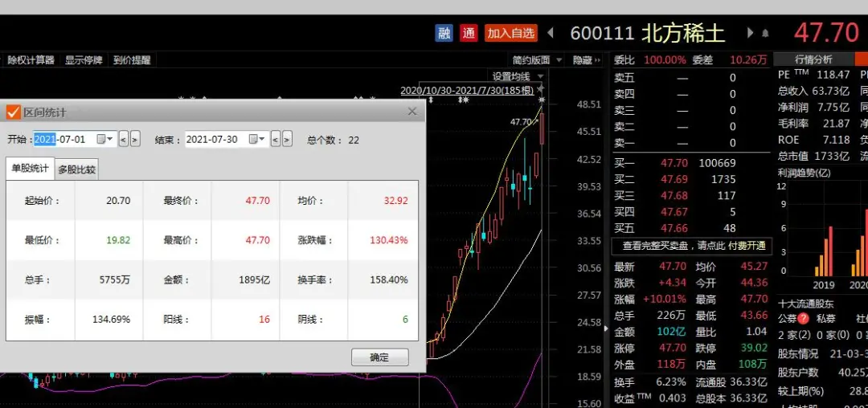The width and height of the screenshot is (868, 408).
Task: Click the 买五 price 47.66
Action: click(x=674, y=228)
